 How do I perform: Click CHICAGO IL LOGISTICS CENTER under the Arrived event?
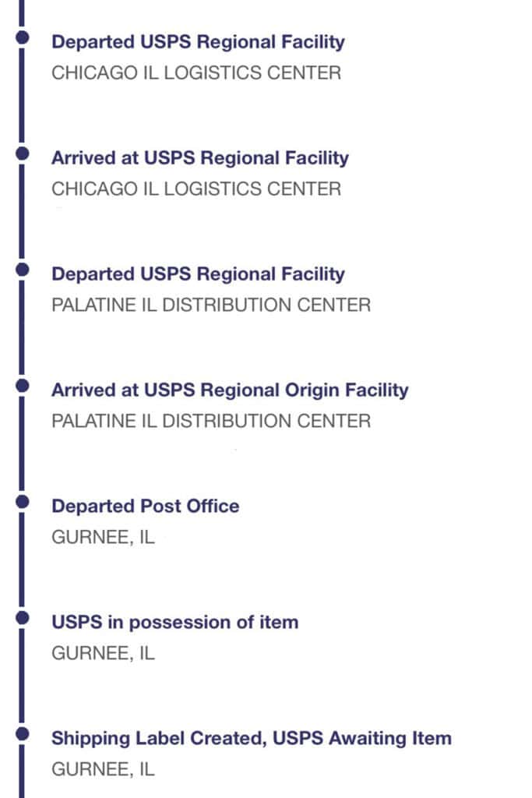coord(196,189)
